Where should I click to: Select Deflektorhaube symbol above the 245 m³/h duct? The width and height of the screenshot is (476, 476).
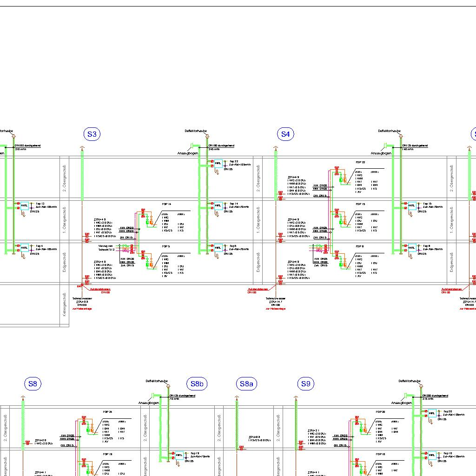[x=207, y=136]
